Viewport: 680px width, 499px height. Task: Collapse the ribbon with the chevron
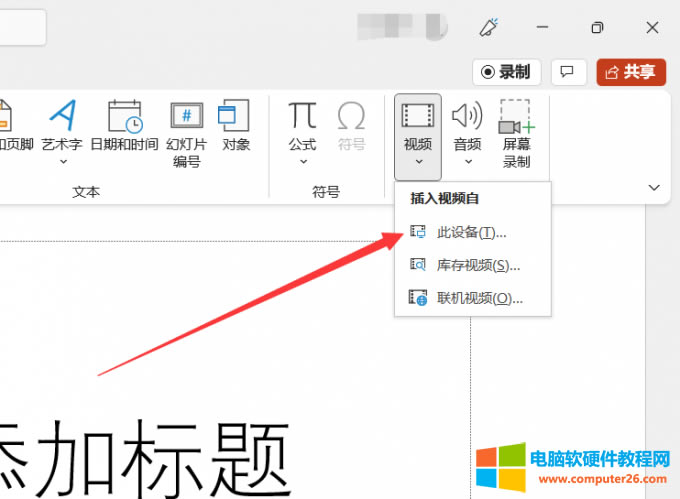point(655,187)
